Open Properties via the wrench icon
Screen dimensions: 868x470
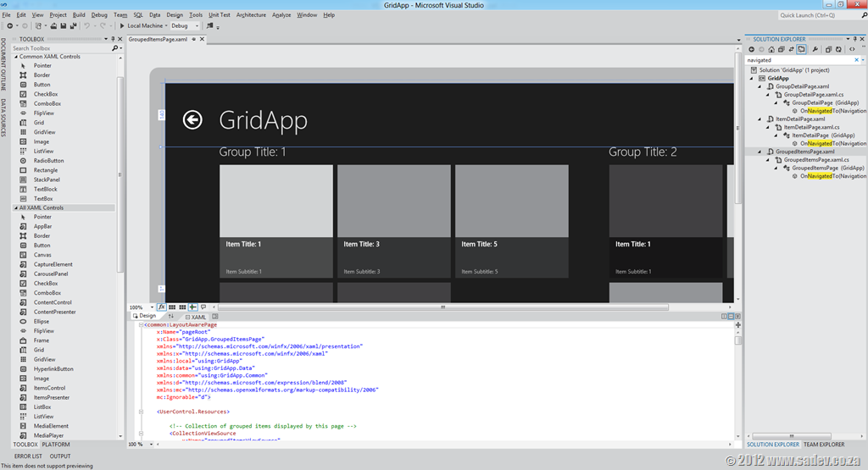(x=815, y=49)
